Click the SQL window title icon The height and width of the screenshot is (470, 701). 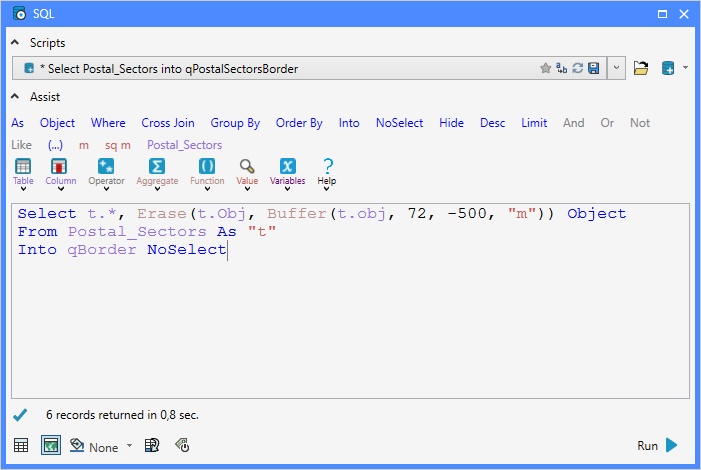[x=19, y=13]
